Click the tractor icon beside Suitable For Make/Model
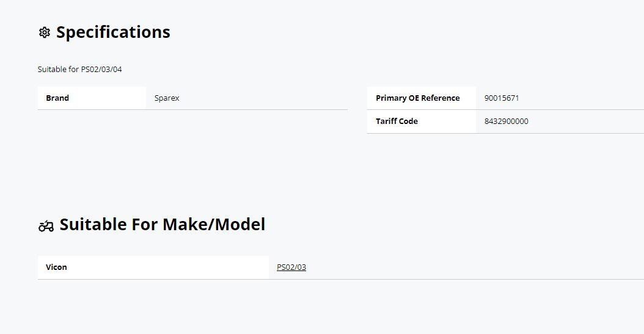644x334 pixels. 46,226
